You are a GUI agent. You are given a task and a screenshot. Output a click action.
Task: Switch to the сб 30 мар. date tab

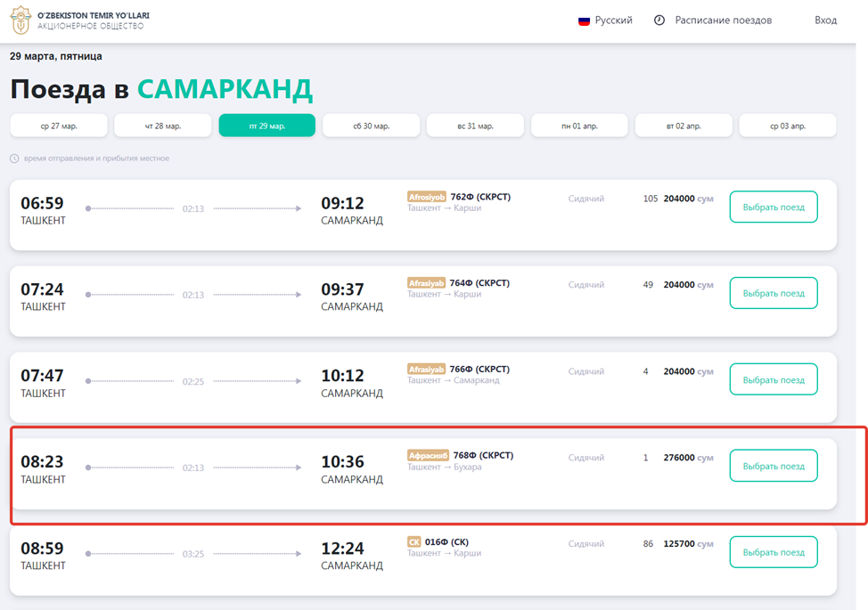(x=371, y=125)
